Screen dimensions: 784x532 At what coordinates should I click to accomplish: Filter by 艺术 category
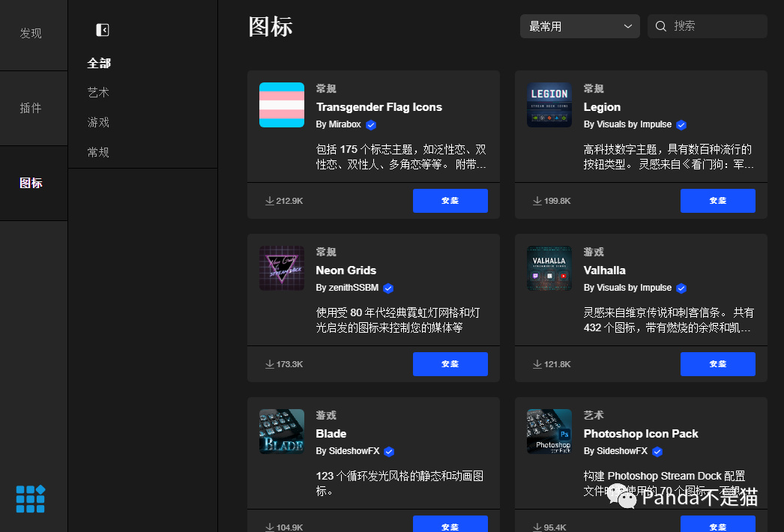pos(98,92)
